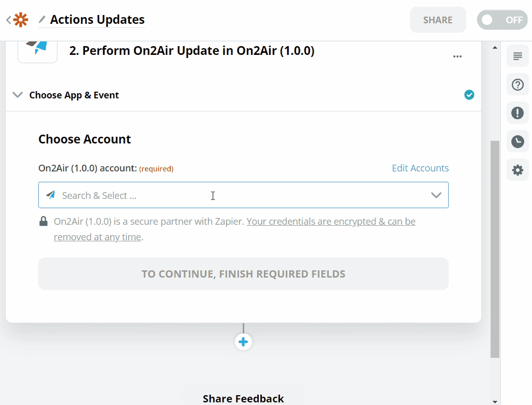
Task: Click the back arrow beside Zapier logo
Action: point(8,20)
